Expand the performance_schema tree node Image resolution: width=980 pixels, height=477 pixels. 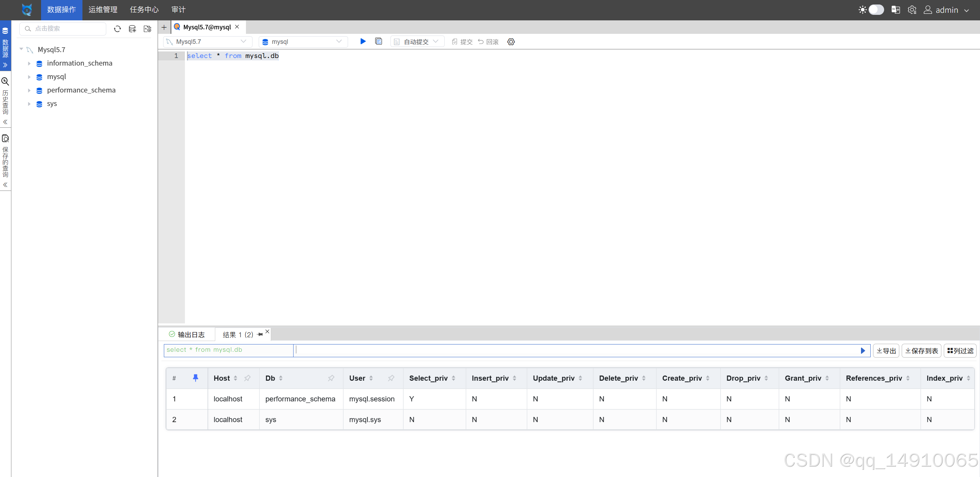coord(29,90)
